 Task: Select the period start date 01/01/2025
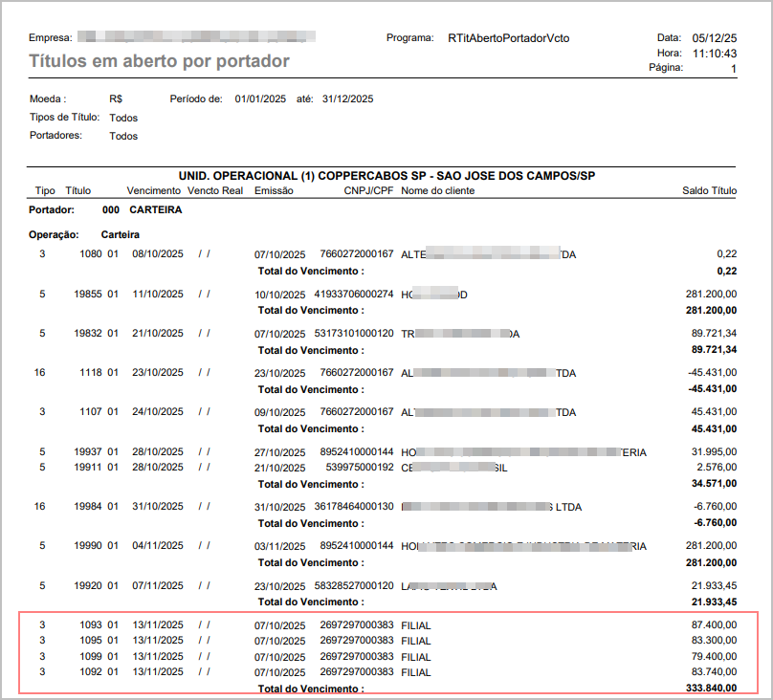tap(260, 99)
